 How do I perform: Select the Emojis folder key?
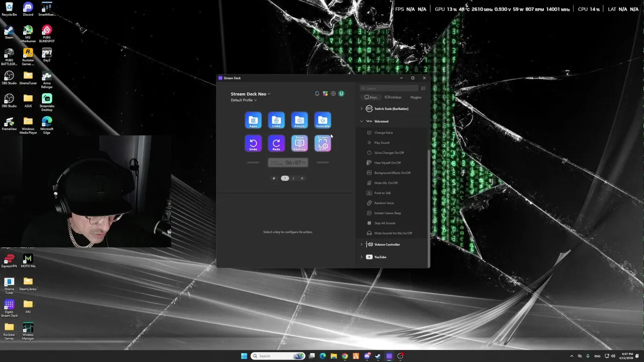coord(299,120)
